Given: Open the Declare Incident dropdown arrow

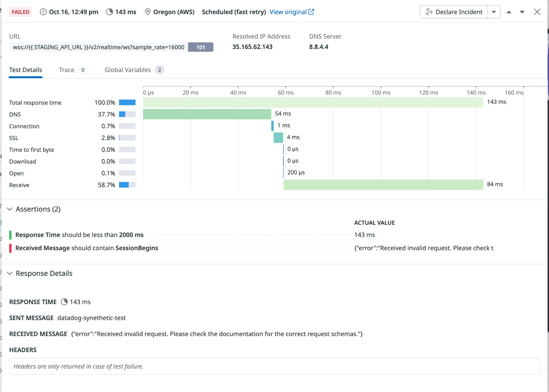Looking at the screenshot, I should click(494, 12).
